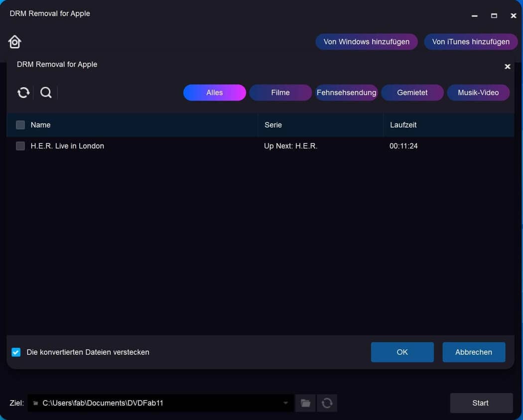This screenshot has width=523, height=420.
Task: Open the Musik-Video tab
Action: coord(478,93)
